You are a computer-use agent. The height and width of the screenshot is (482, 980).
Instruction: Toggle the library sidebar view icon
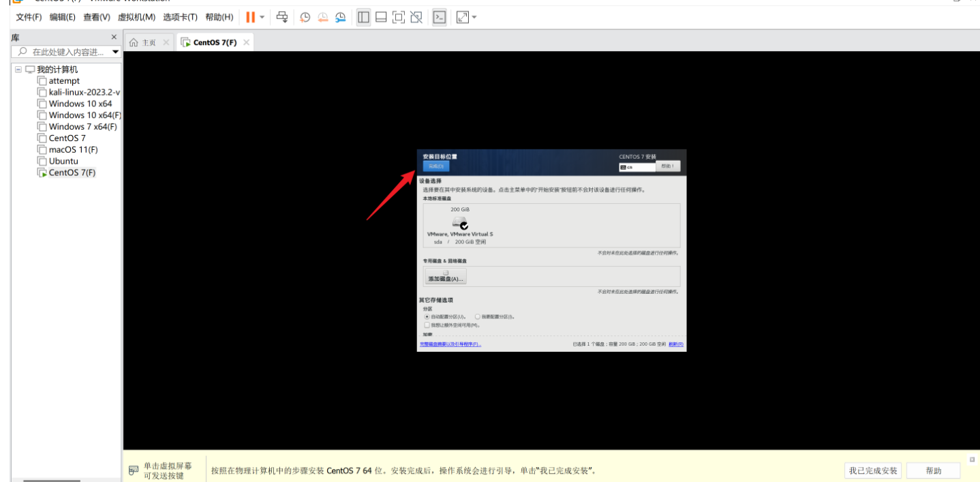pyautogui.click(x=364, y=17)
